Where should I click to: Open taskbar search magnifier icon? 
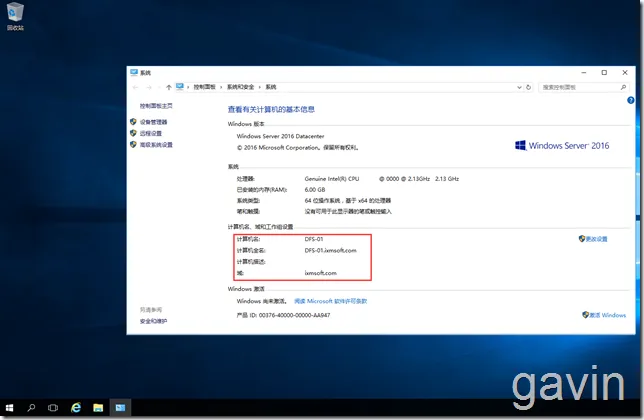[31, 408]
